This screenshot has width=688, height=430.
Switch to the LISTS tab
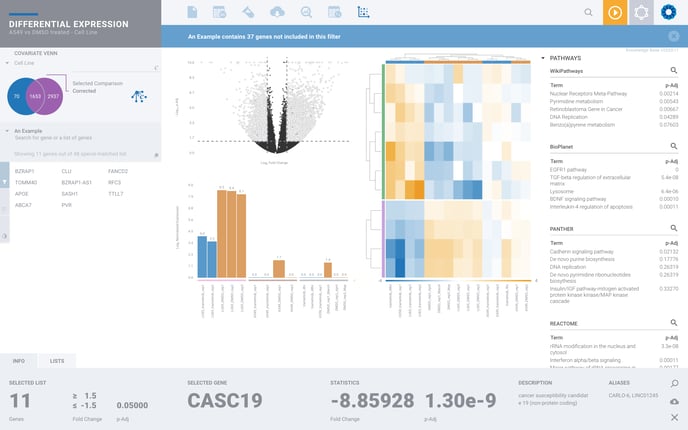click(x=57, y=361)
